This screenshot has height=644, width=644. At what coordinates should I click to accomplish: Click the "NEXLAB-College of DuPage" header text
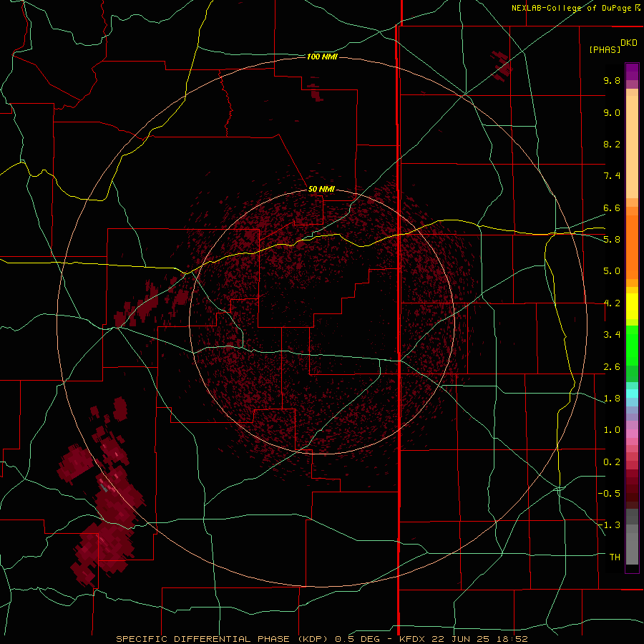point(571,8)
